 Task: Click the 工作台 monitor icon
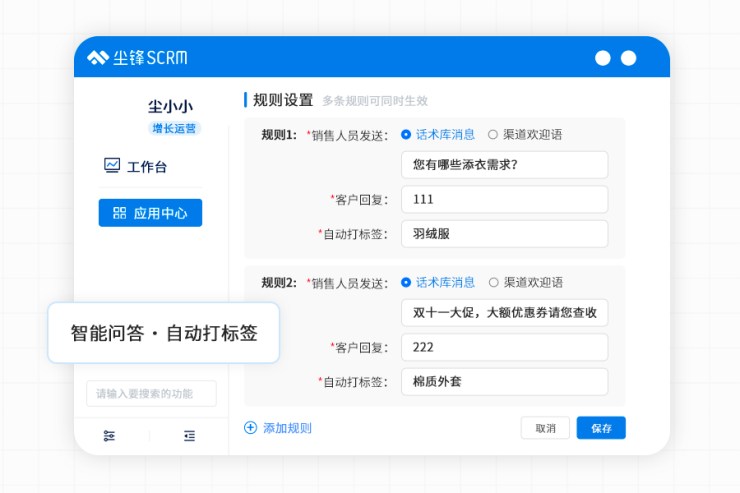click(x=112, y=166)
